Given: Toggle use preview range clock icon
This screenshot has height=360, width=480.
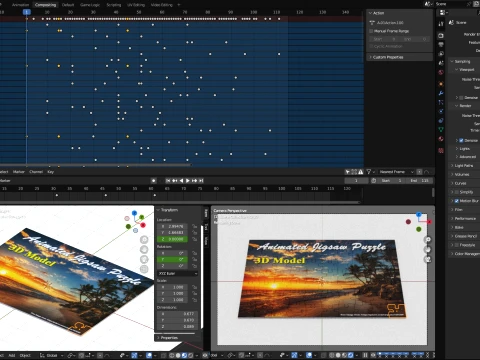Looking at the screenshot, I should coord(374,181).
